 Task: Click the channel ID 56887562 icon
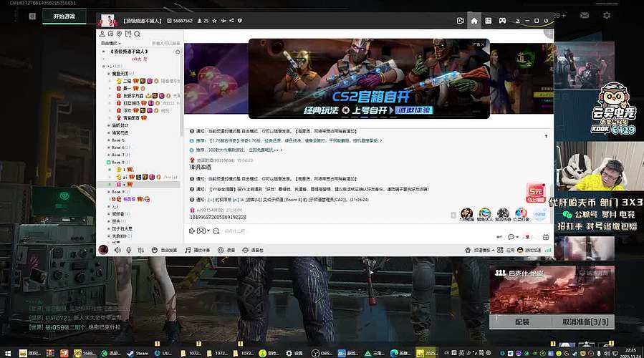[x=169, y=21]
